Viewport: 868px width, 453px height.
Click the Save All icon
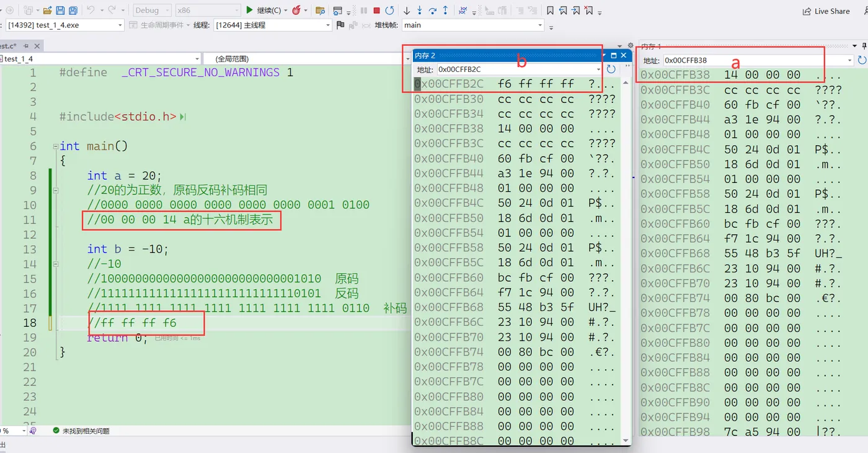point(73,11)
